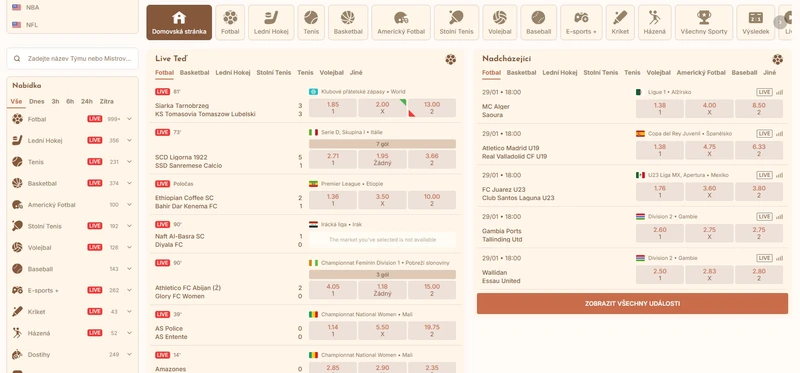Click the football icon in Nadcházející header
The image size is (800, 373).
coord(778,59)
